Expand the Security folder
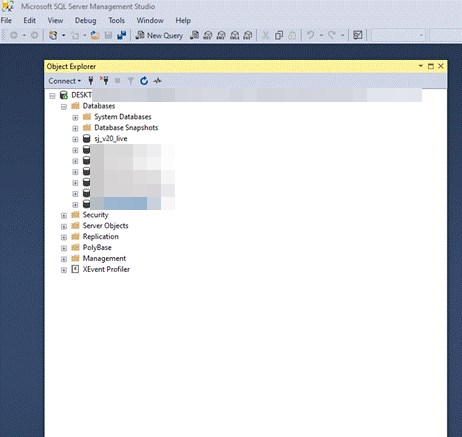Image resolution: width=462 pixels, height=437 pixels. point(64,216)
